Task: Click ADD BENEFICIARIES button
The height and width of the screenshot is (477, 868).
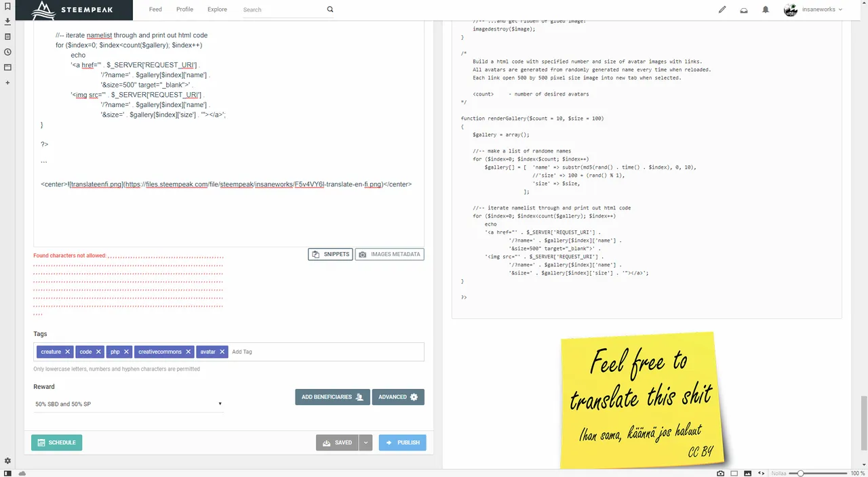Action: click(332, 397)
